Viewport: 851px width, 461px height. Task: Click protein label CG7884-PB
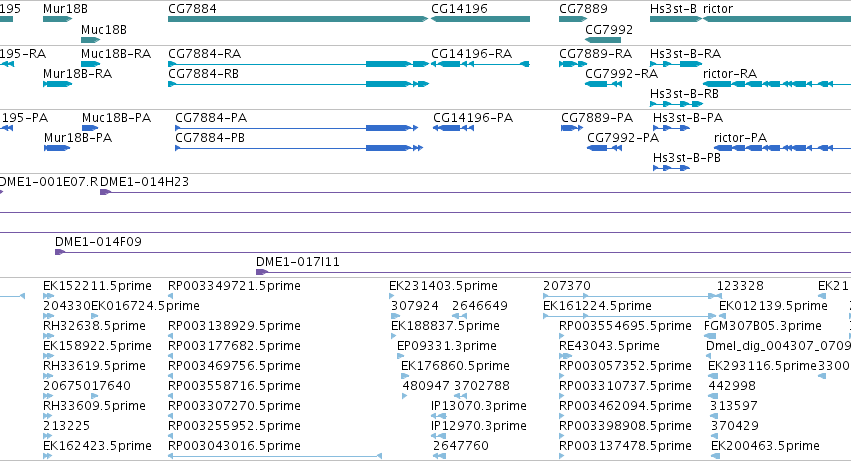click(210, 138)
